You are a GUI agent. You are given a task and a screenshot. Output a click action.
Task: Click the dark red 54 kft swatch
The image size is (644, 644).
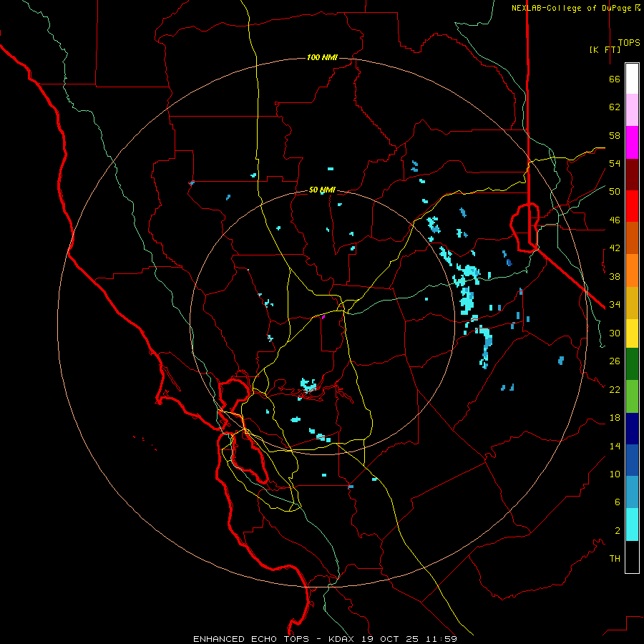pyautogui.click(x=632, y=175)
